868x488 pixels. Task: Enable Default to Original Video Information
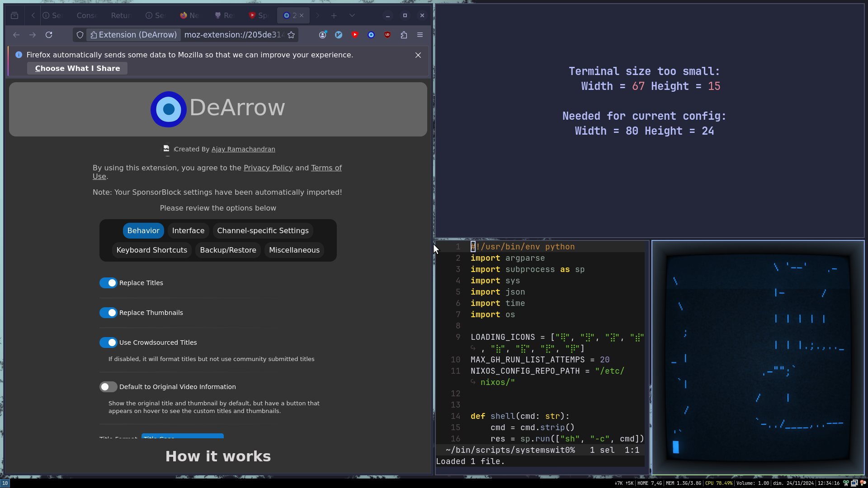(108, 387)
